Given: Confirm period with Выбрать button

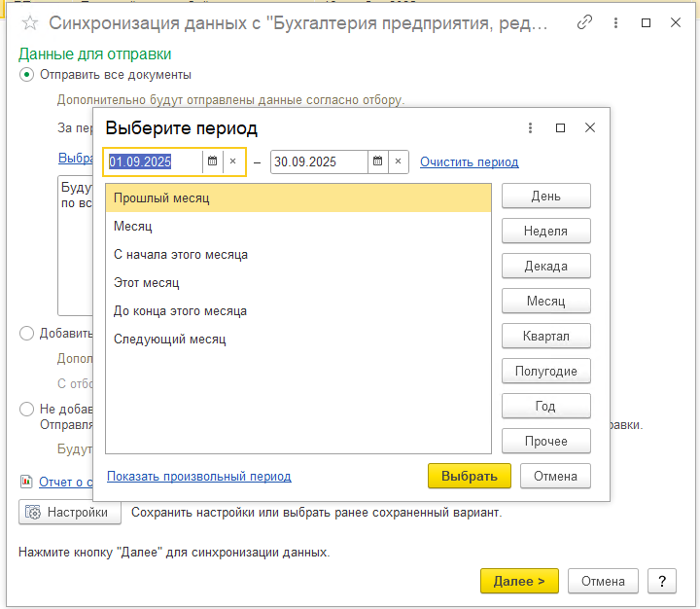Looking at the screenshot, I should pyautogui.click(x=470, y=476).
